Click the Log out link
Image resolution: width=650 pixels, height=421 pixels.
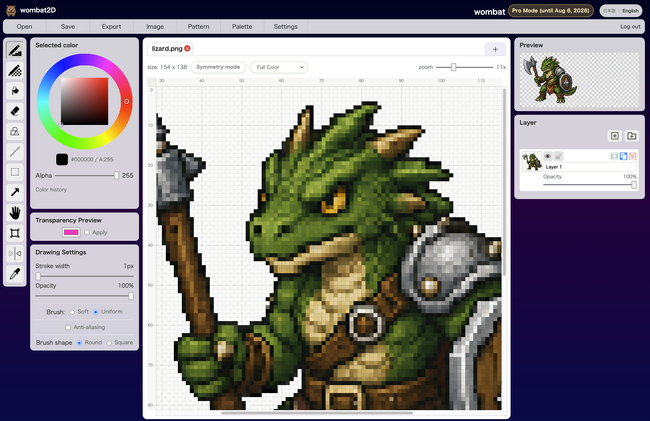630,27
